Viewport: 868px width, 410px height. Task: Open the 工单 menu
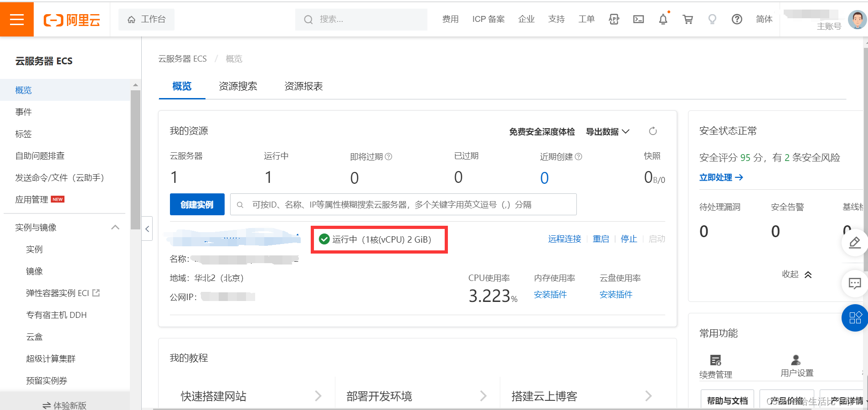pos(586,19)
